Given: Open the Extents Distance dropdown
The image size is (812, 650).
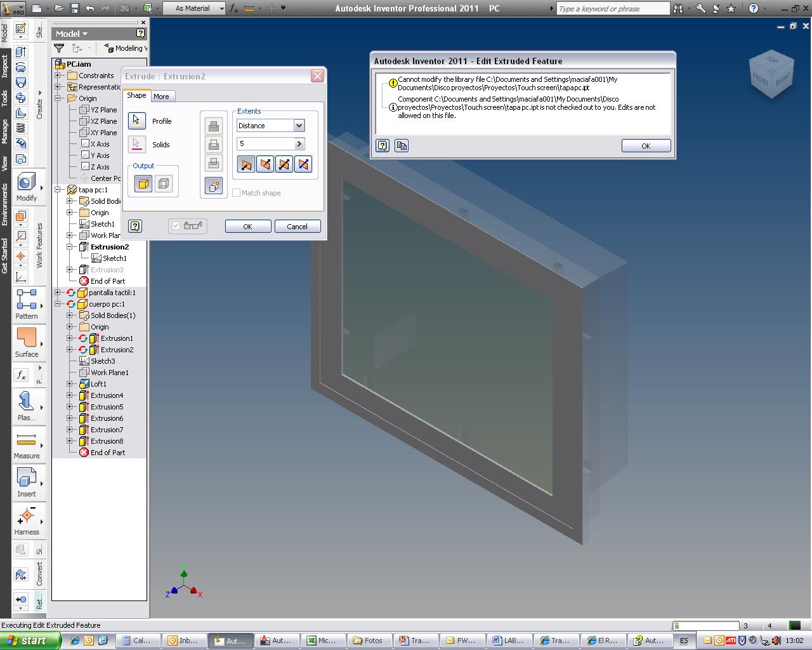Looking at the screenshot, I should coord(299,126).
